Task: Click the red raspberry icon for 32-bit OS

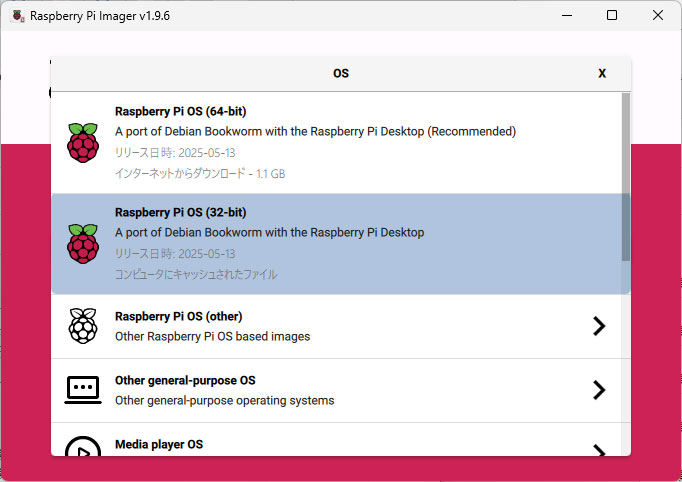Action: click(x=83, y=244)
